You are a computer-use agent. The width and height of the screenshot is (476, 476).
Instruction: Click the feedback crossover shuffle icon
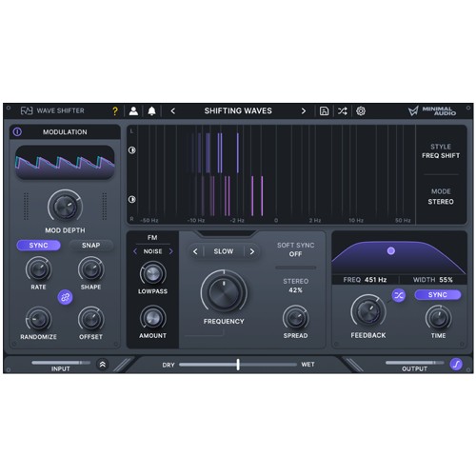[399, 296]
